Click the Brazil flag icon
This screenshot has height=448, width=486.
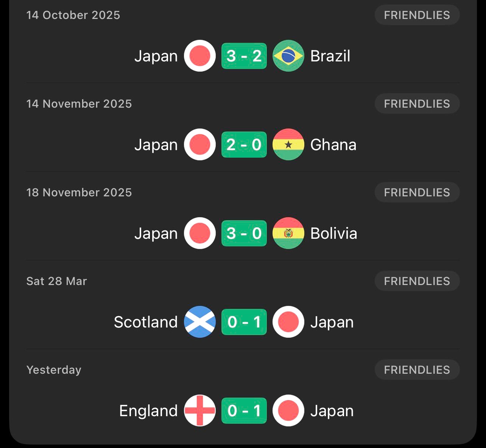(x=288, y=56)
